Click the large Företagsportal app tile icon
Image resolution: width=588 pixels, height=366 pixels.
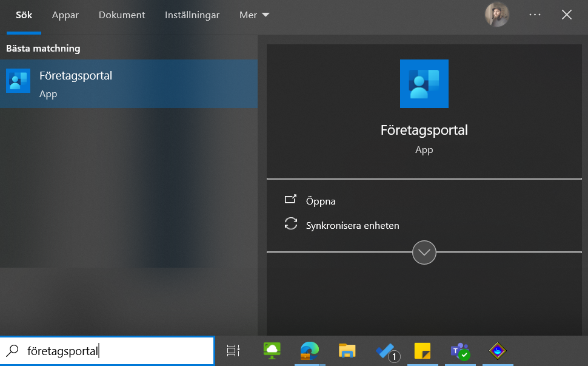click(x=424, y=84)
